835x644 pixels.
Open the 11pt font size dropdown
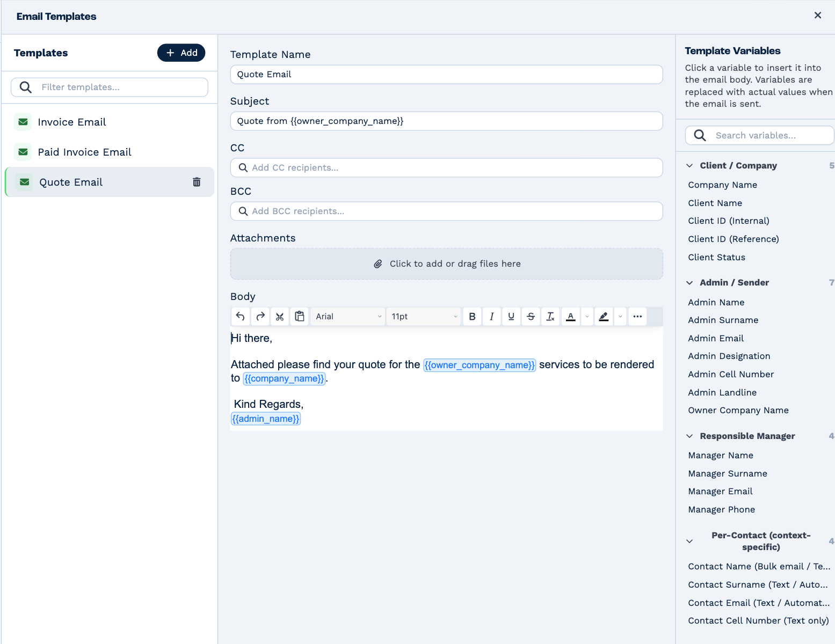(x=424, y=317)
